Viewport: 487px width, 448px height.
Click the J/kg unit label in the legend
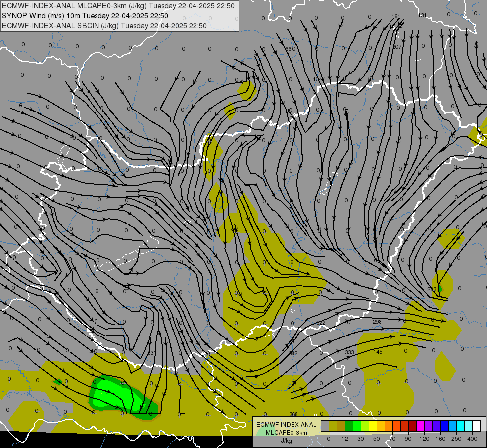coord(286,441)
